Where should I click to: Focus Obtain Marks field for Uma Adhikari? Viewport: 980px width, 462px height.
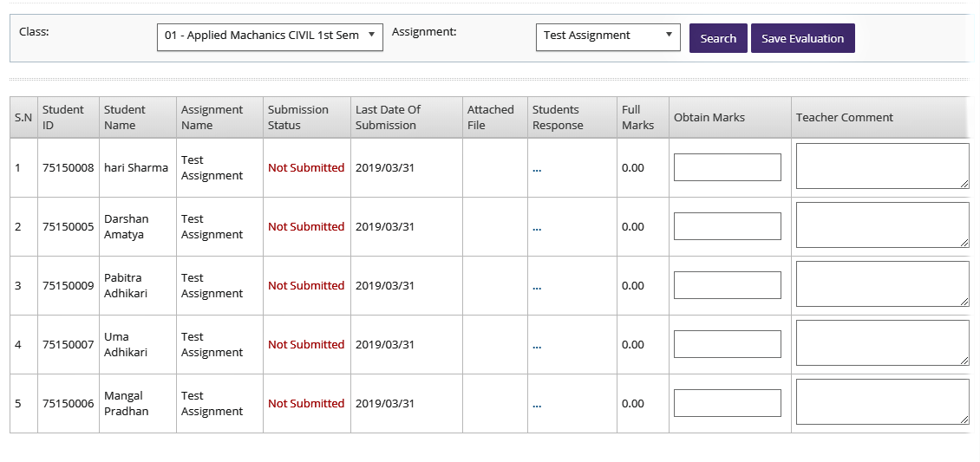point(728,344)
